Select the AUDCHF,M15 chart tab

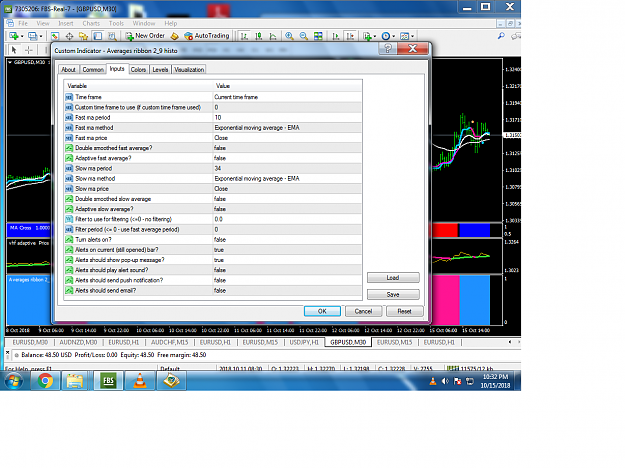(169, 342)
